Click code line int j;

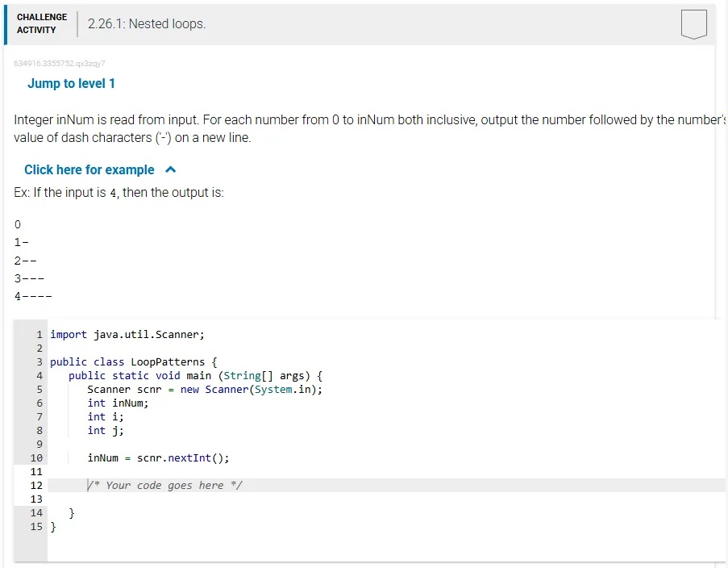[106, 430]
